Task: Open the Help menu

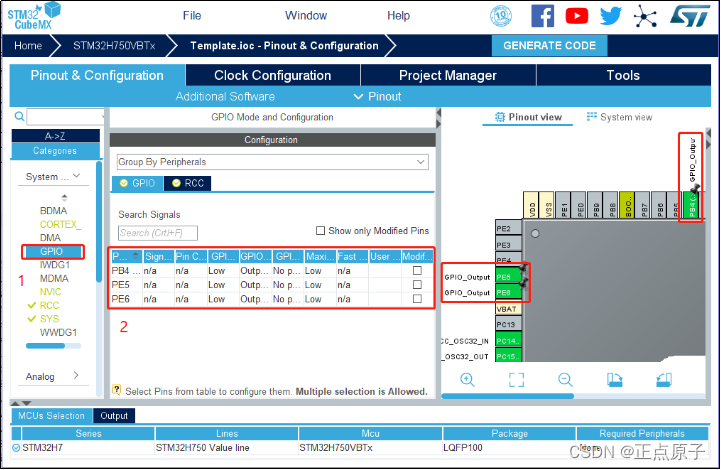Action: coord(398,16)
